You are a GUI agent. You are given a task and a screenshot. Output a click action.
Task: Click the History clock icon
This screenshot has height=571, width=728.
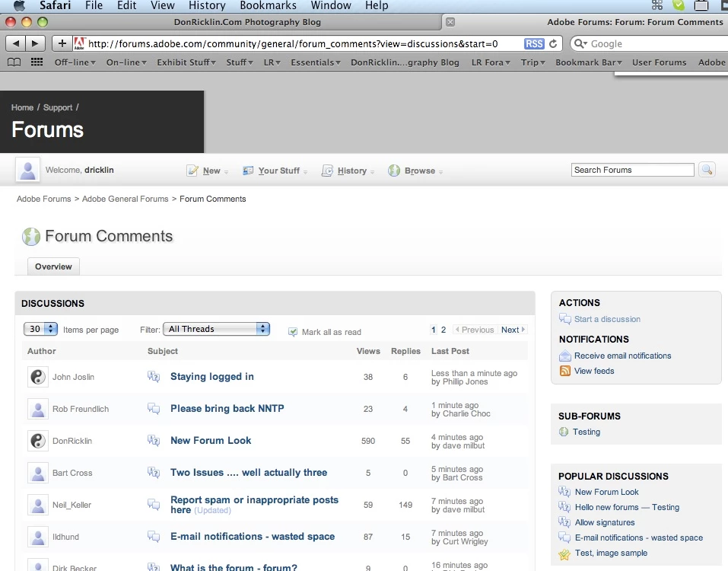pos(327,171)
